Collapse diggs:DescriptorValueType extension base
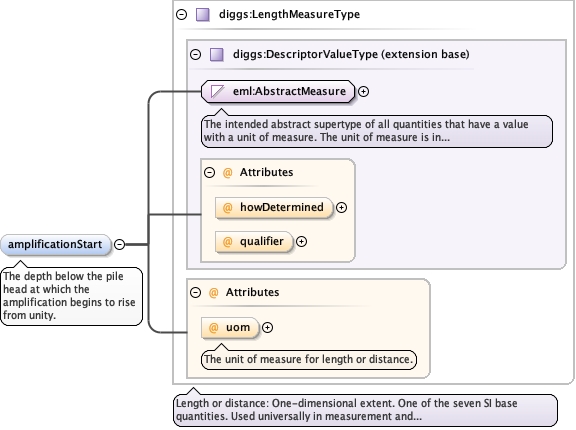 (x=195, y=54)
